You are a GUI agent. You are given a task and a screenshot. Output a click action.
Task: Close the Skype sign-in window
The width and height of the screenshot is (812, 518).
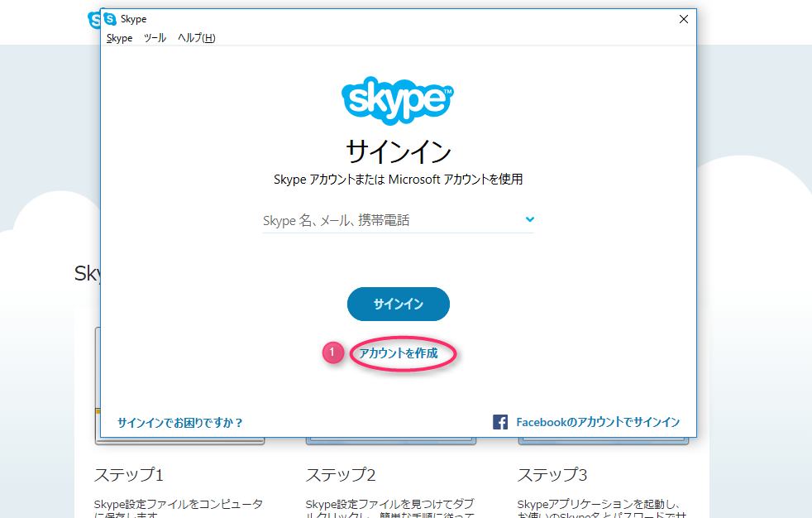pos(684,19)
